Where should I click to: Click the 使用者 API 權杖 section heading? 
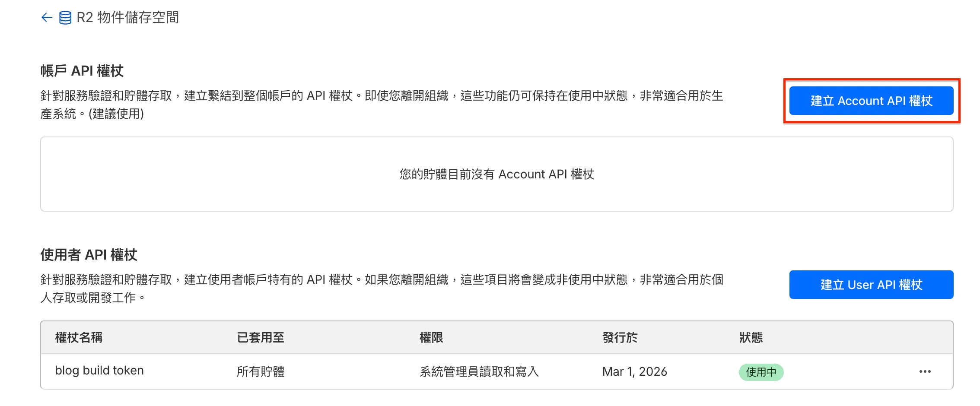point(89,254)
